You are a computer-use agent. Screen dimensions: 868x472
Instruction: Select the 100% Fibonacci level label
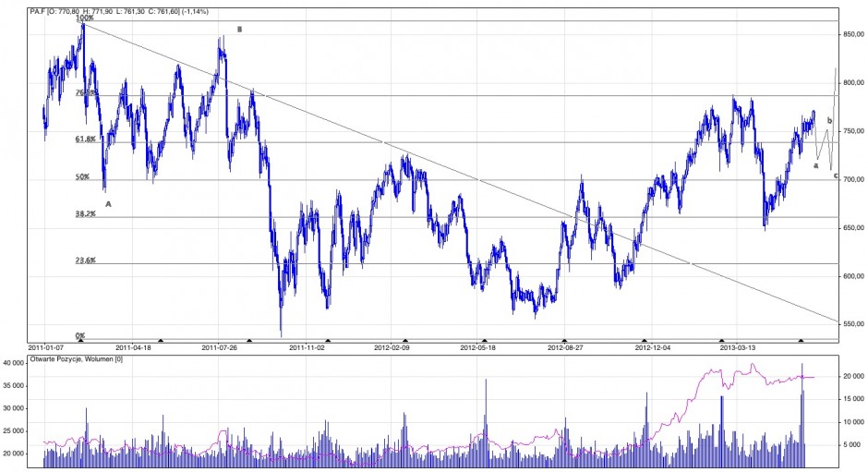pyautogui.click(x=84, y=18)
